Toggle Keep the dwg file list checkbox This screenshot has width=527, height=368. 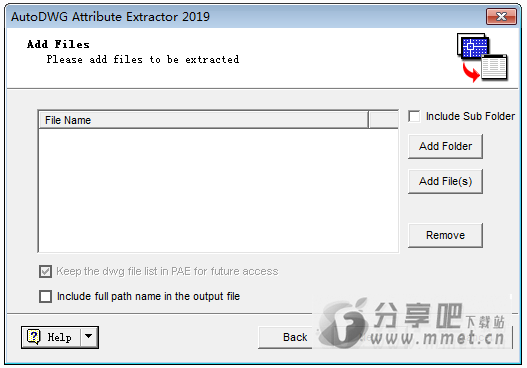(45, 271)
